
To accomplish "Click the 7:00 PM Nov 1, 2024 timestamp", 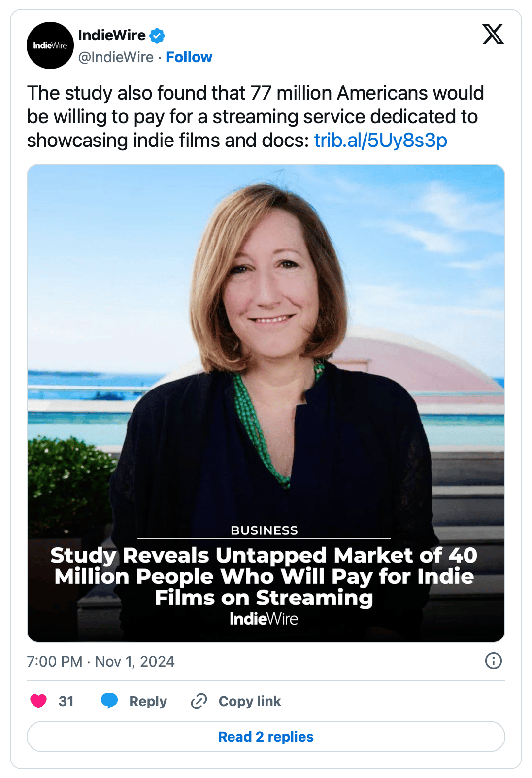I will [x=100, y=661].
